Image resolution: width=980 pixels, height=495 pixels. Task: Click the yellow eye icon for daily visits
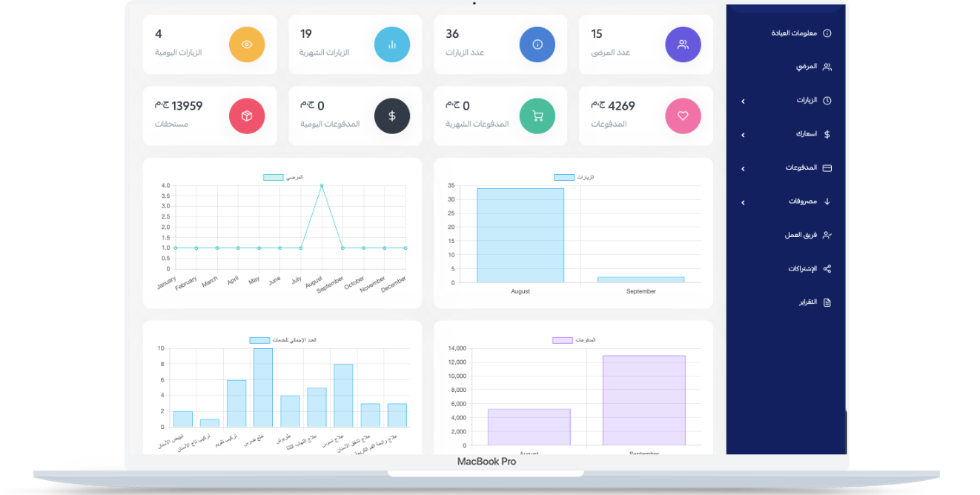pyautogui.click(x=247, y=44)
